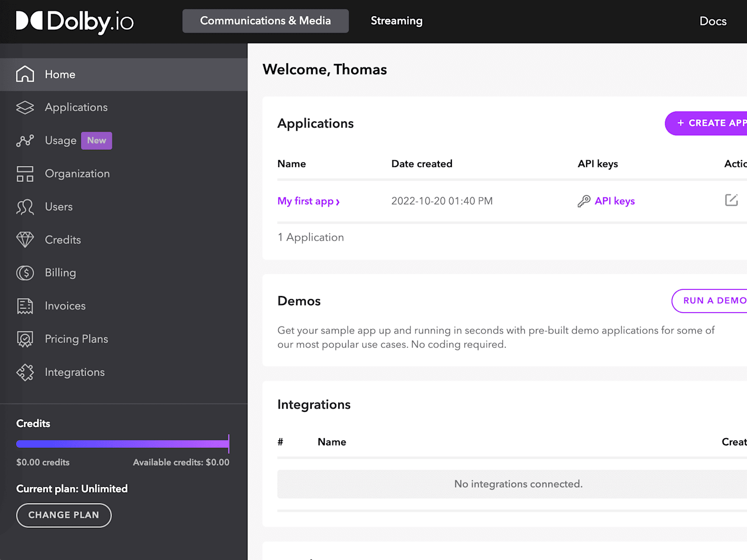
Task: Click the edit icon for My first app
Action: tap(731, 200)
